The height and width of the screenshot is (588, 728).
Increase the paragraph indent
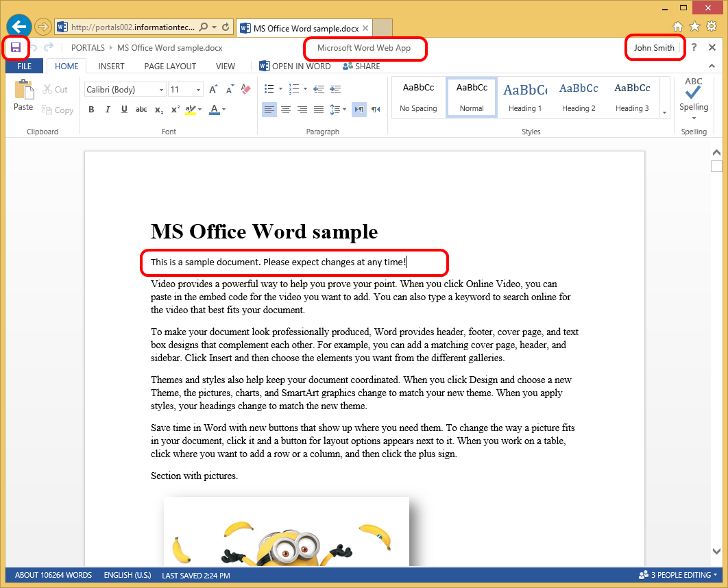[x=335, y=89]
